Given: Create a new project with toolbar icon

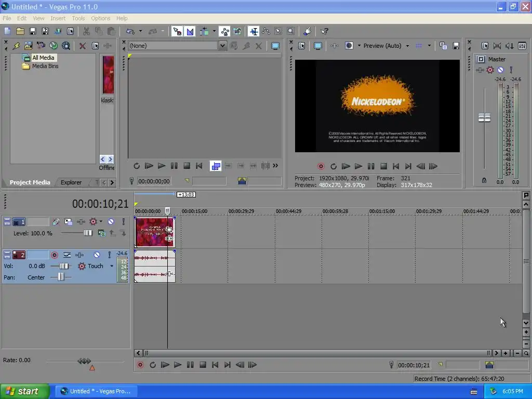Looking at the screenshot, I should [x=7, y=31].
